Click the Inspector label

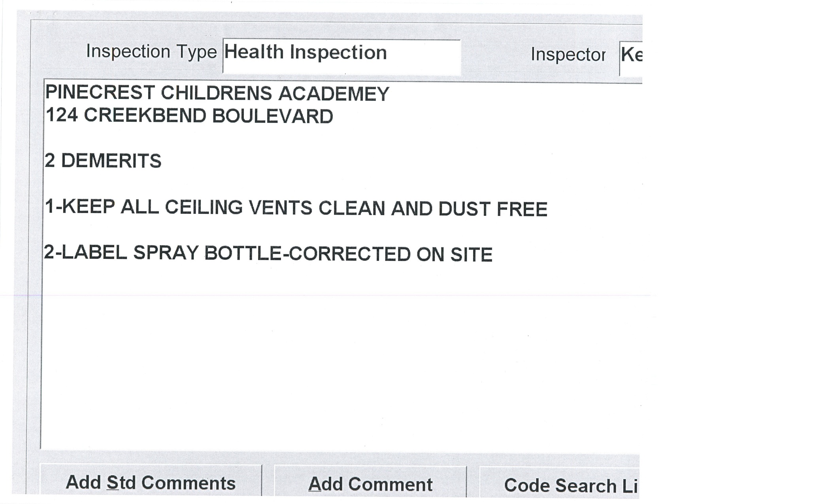click(568, 55)
